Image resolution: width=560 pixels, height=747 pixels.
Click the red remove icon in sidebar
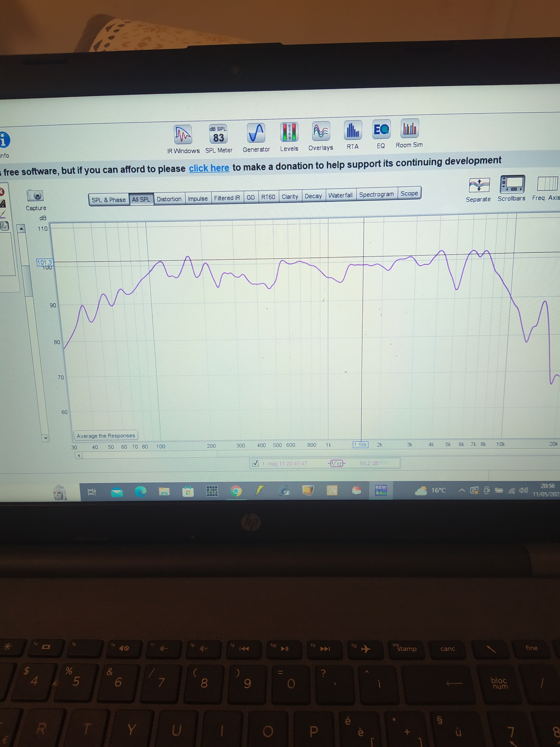tap(2, 192)
